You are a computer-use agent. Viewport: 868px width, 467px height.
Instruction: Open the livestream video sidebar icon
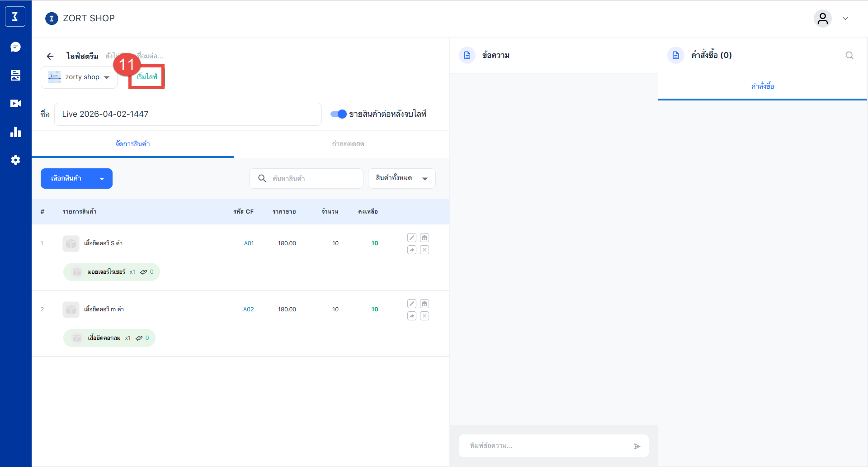(x=15, y=104)
